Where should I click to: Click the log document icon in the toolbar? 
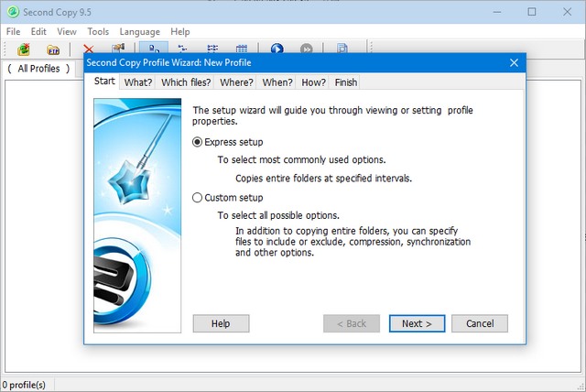pyautogui.click(x=342, y=49)
